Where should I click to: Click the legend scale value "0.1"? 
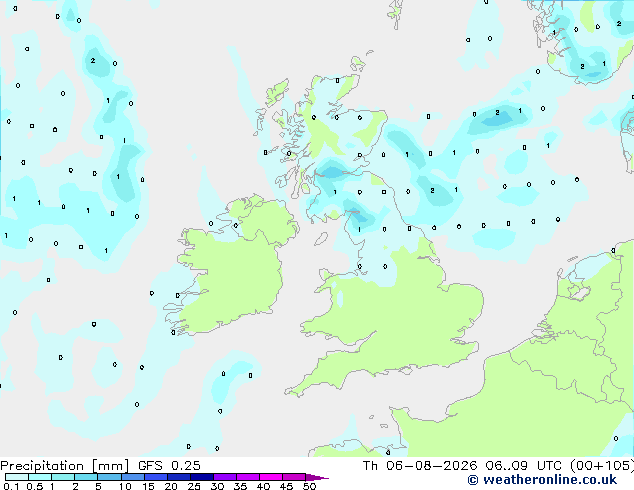pyautogui.click(x=11, y=486)
